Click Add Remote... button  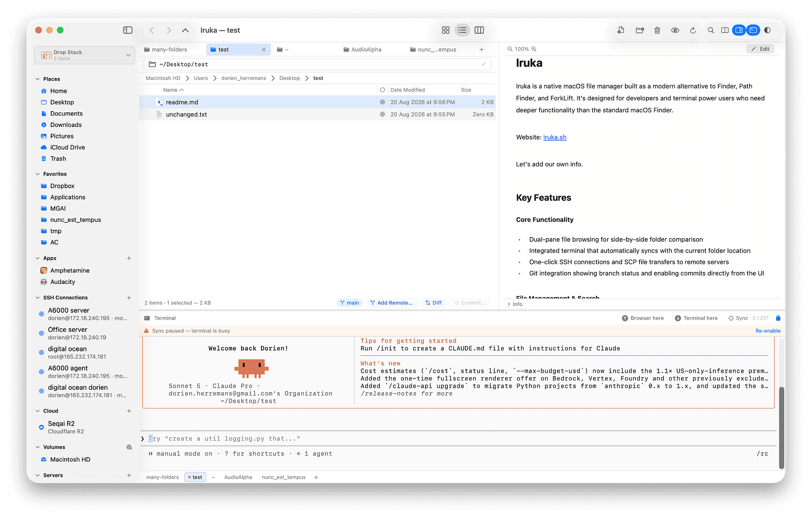tap(391, 303)
